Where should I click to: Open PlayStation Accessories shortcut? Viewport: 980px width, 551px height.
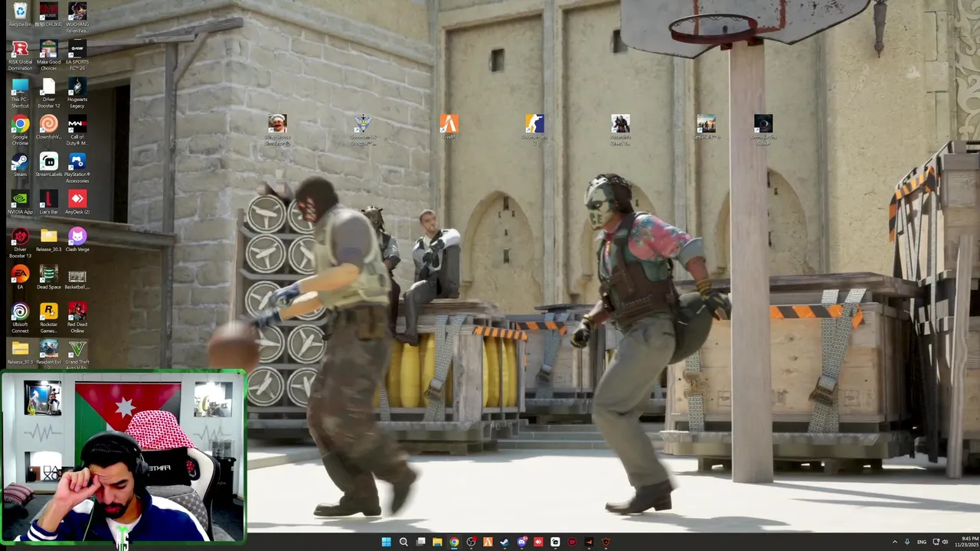click(77, 168)
